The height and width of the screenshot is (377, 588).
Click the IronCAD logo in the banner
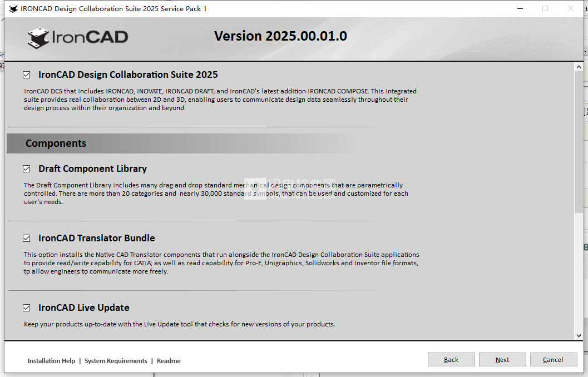(78, 37)
